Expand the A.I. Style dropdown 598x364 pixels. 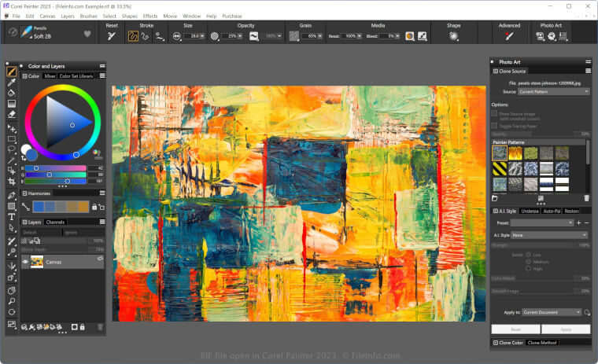pos(549,235)
